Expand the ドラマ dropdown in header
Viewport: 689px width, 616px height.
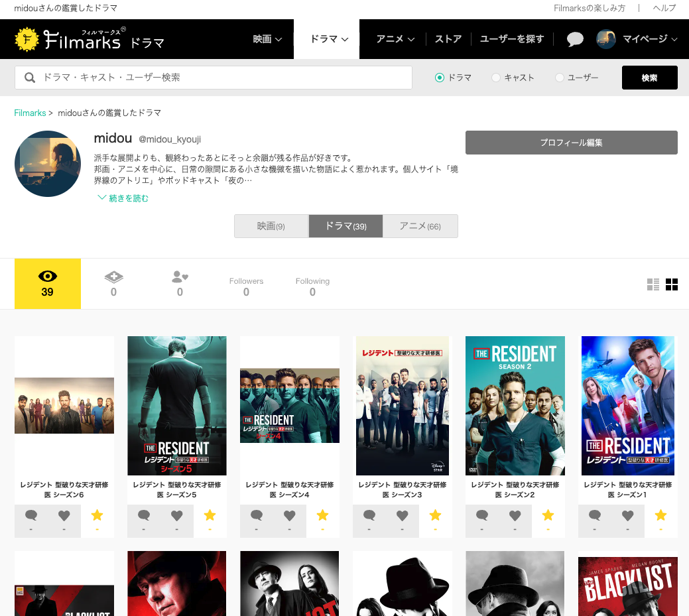tap(329, 39)
